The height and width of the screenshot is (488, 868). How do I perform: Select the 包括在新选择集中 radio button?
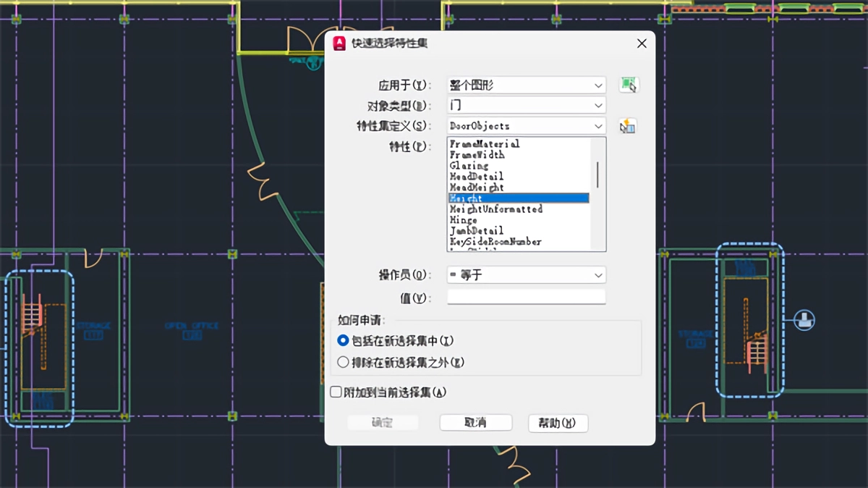point(343,340)
